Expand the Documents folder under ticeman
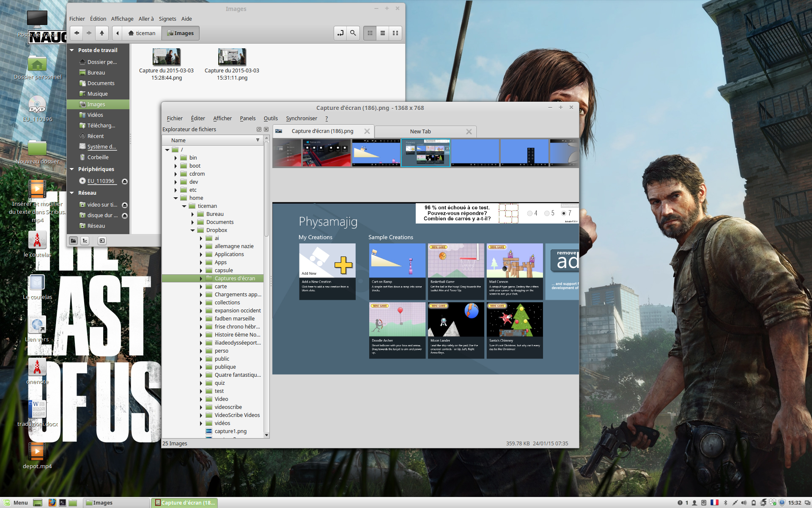This screenshot has height=508, width=812. [x=192, y=222]
